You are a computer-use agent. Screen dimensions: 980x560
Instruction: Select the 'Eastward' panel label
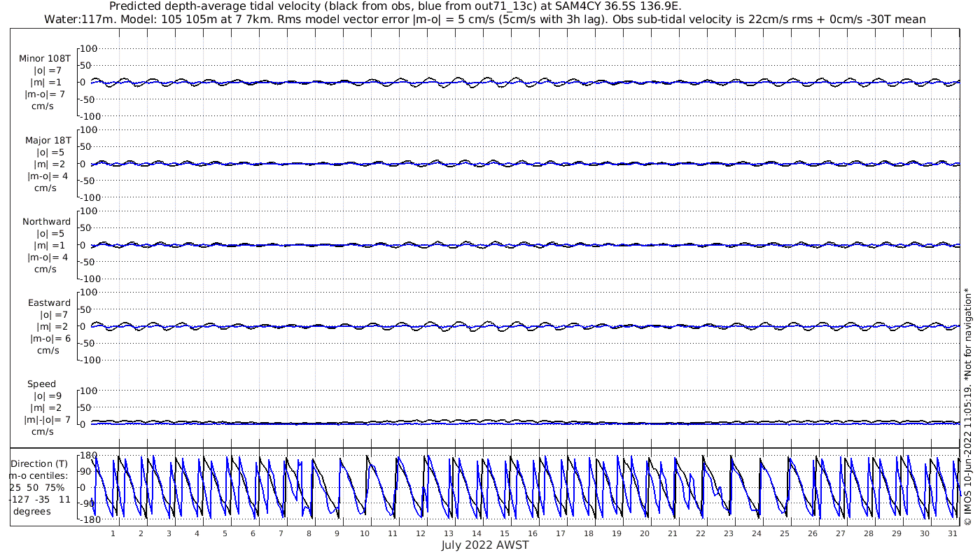pyautogui.click(x=50, y=303)
